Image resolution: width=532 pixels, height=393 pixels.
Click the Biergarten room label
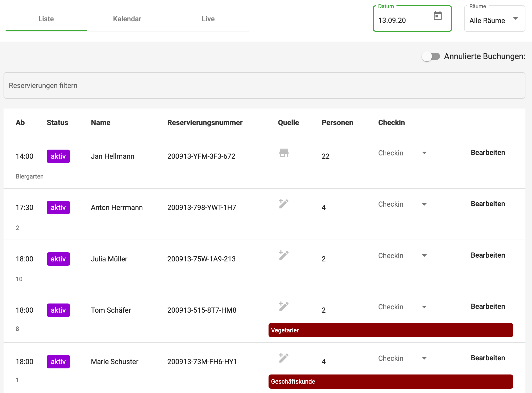(x=30, y=176)
